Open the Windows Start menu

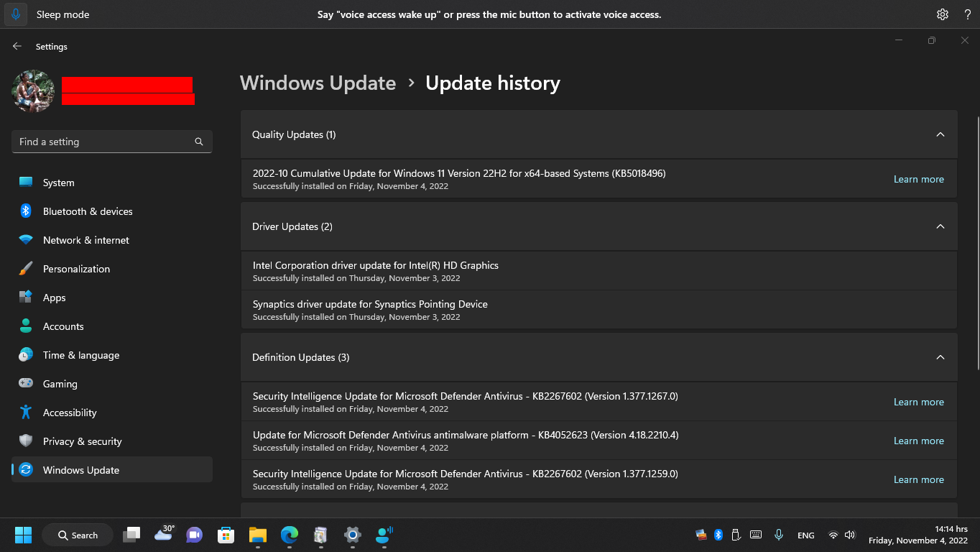(23, 535)
